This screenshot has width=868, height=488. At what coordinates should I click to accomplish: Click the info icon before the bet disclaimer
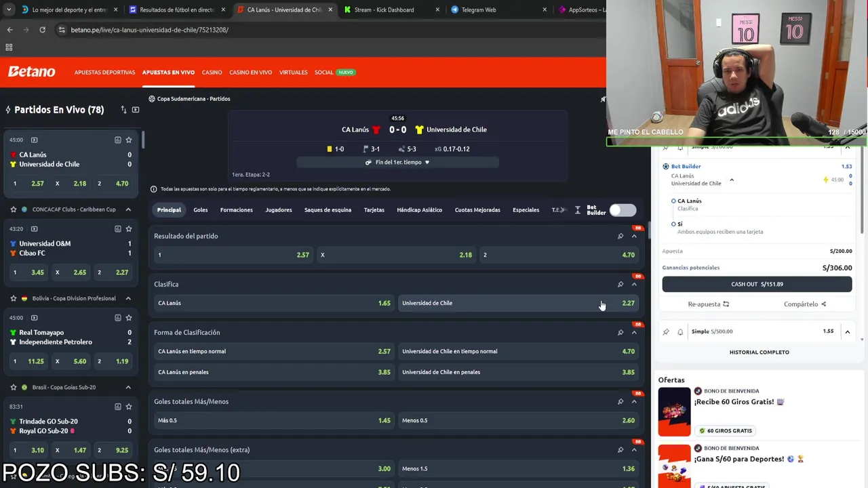[153, 189]
